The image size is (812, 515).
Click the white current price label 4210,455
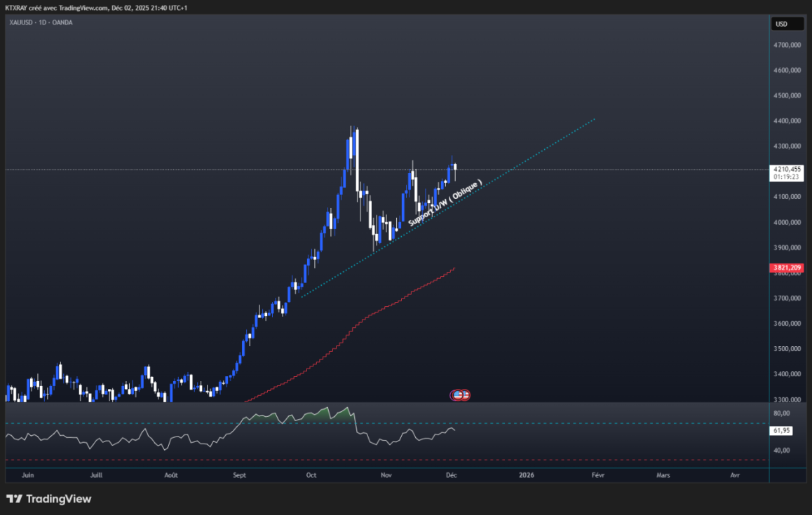[x=787, y=167]
